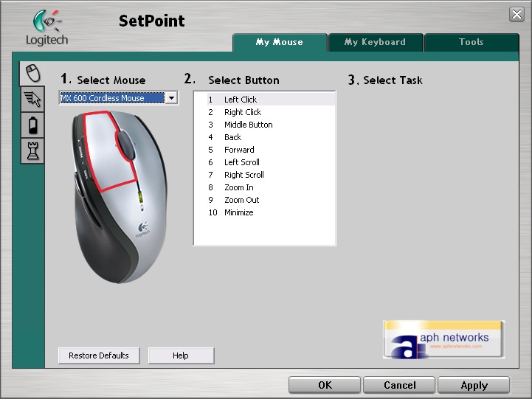The height and width of the screenshot is (399, 532).
Task: Select Right Click in the button list
Action: (243, 112)
